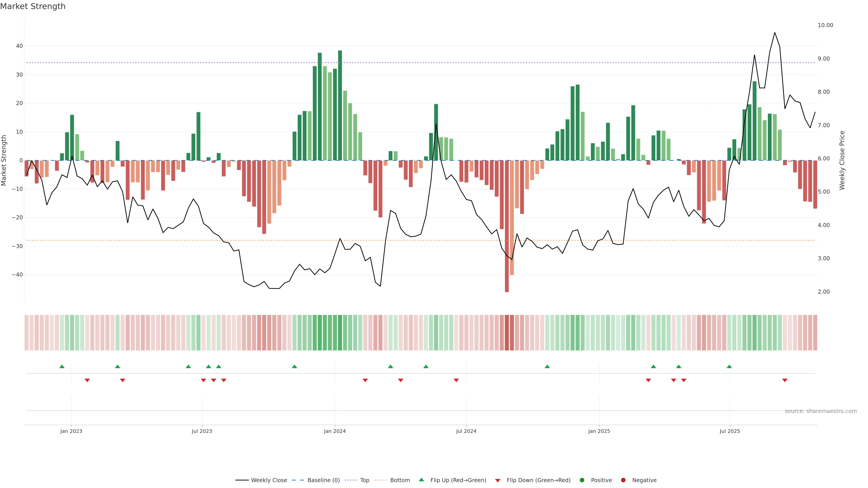
Task: Click the rightmost red flip-down triangle marker
Action: [x=785, y=380]
